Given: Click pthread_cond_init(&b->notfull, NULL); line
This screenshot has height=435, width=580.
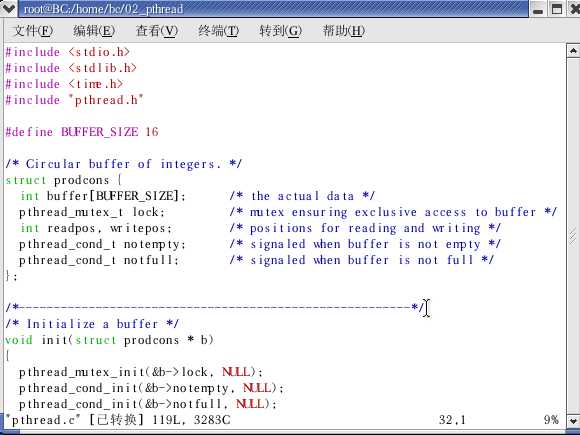Looking at the screenshot, I should click(x=148, y=404).
